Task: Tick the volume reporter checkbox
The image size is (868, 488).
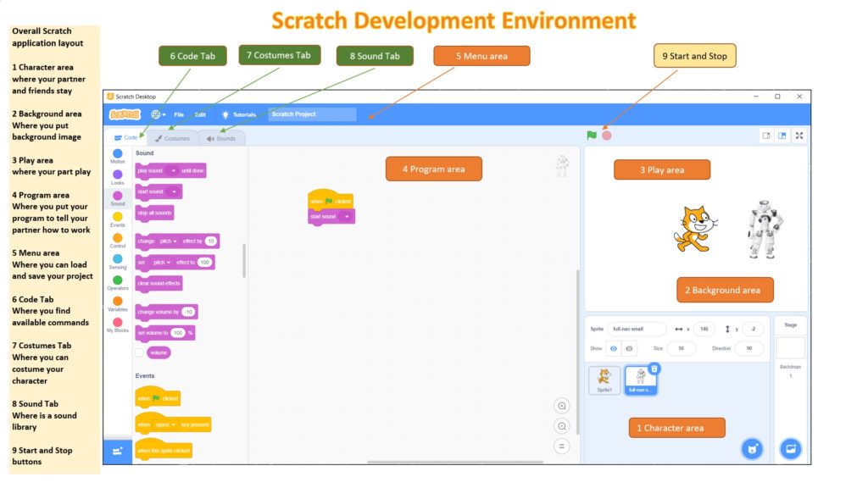Action: [x=140, y=352]
